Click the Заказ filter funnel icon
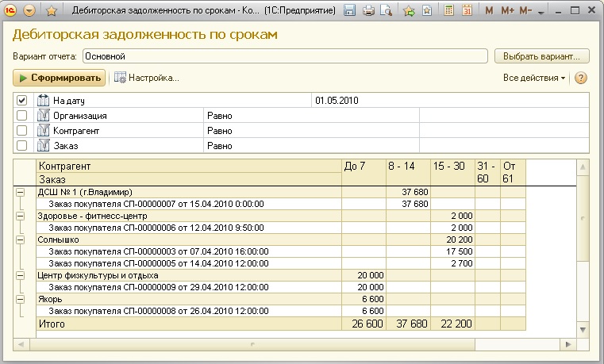The image size is (604, 364). (43, 145)
